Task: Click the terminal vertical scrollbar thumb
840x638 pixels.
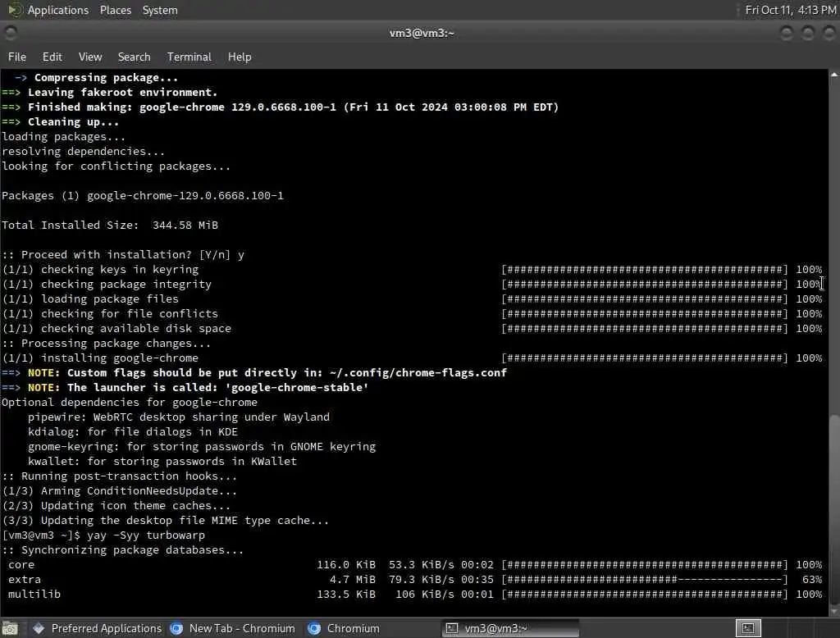Action: tap(834, 509)
